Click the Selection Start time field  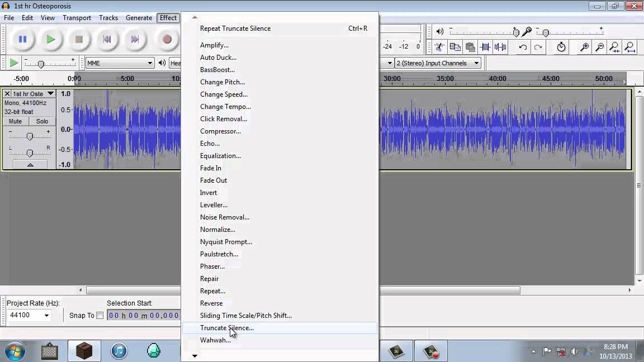[x=143, y=315]
